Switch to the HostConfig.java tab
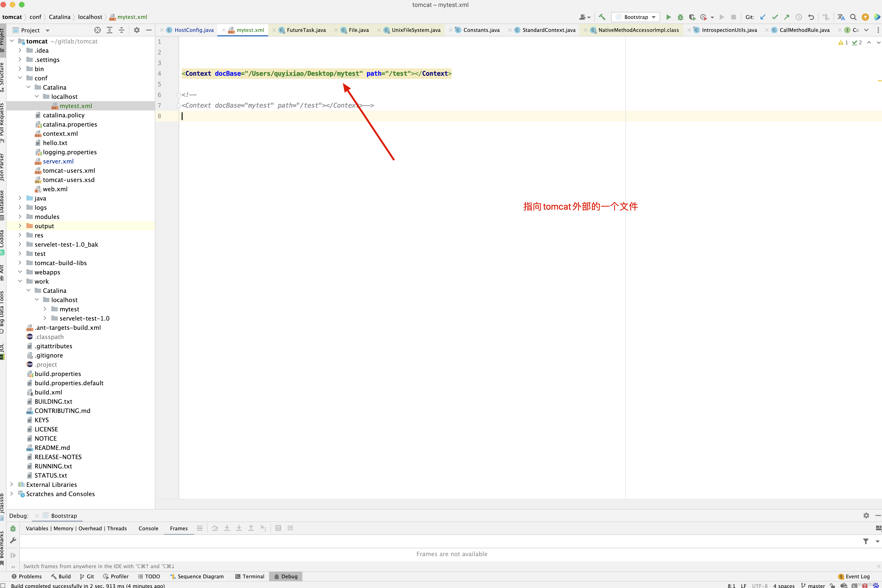The width and height of the screenshot is (882, 588). coord(190,30)
